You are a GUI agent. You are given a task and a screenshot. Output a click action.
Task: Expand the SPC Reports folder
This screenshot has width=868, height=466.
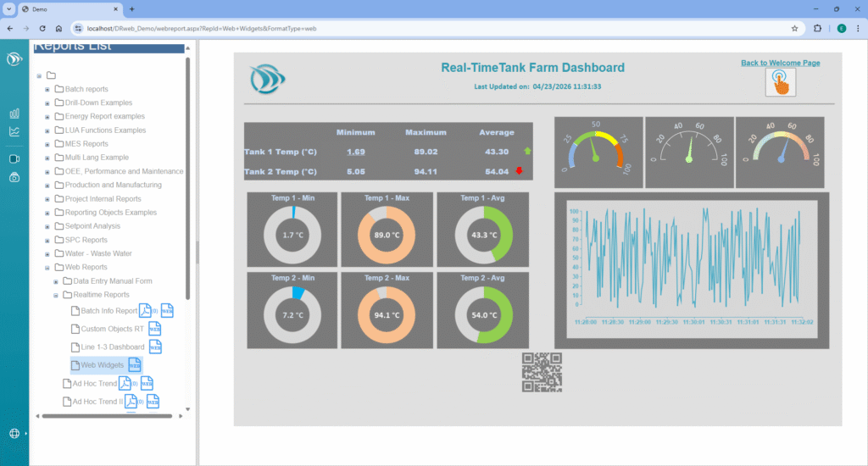pyautogui.click(x=47, y=240)
